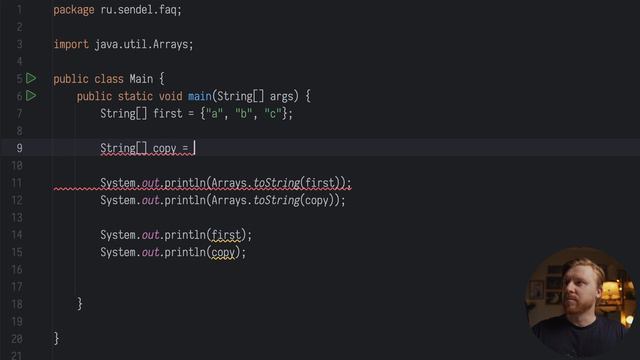Click line number 14 in the gutter

pyautogui.click(x=17, y=235)
